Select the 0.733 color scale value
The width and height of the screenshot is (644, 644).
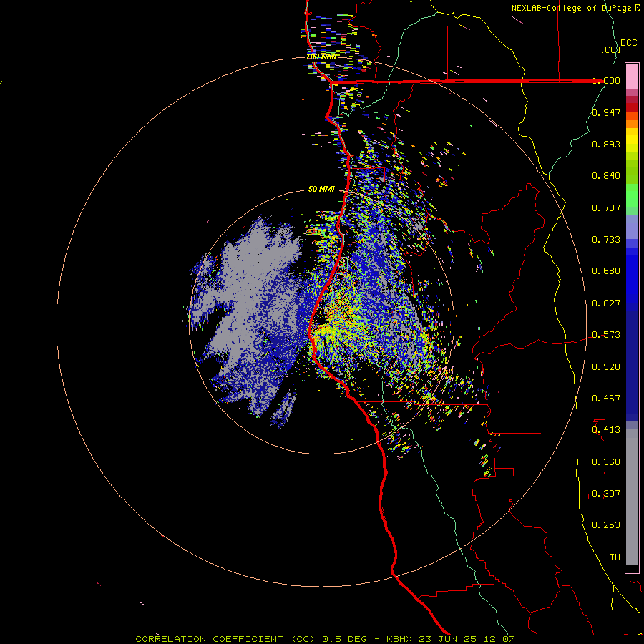606,240
